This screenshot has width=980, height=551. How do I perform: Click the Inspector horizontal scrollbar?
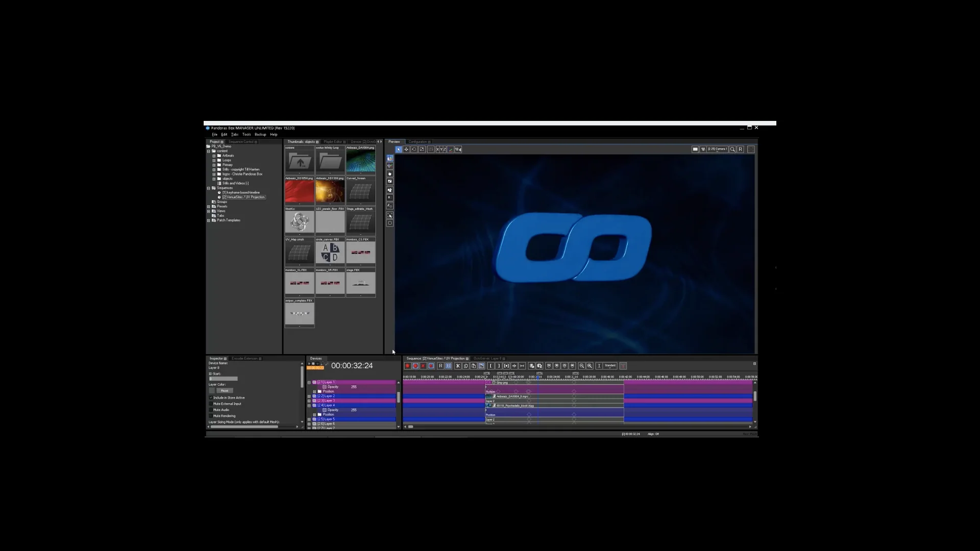click(244, 427)
